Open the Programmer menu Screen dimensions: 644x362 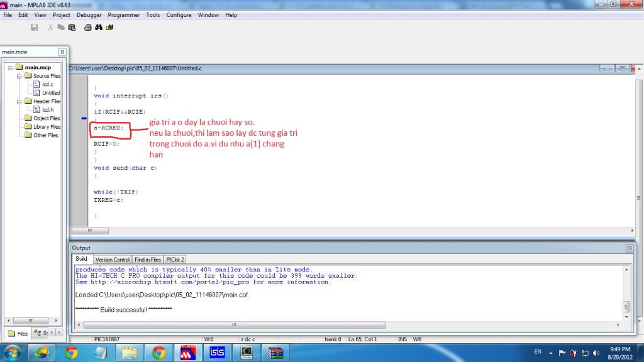[x=124, y=15]
